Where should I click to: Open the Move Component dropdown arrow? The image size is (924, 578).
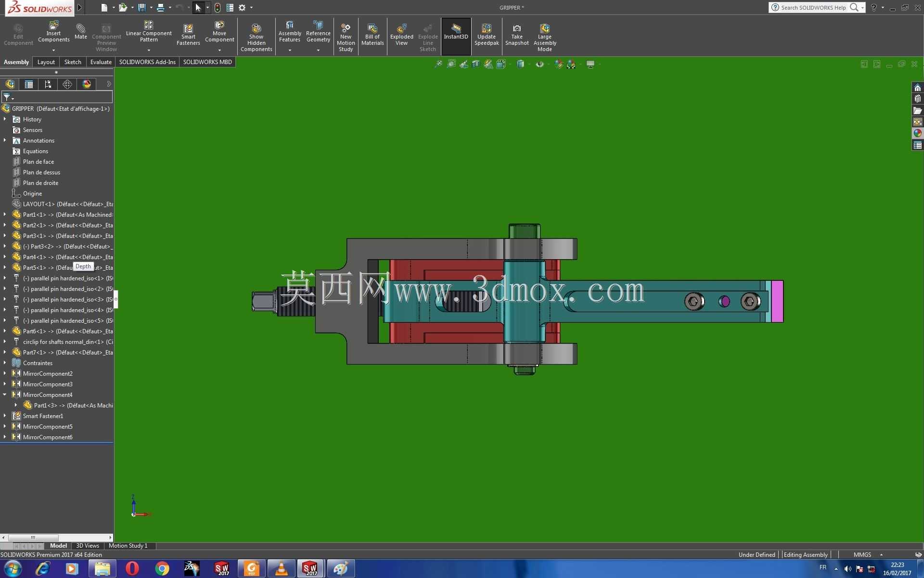pos(219,50)
